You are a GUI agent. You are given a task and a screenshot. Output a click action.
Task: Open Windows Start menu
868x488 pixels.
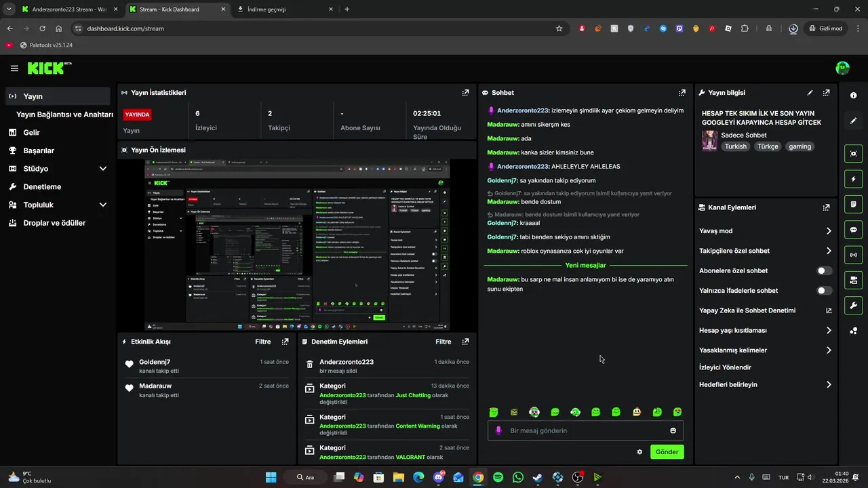tap(271, 477)
